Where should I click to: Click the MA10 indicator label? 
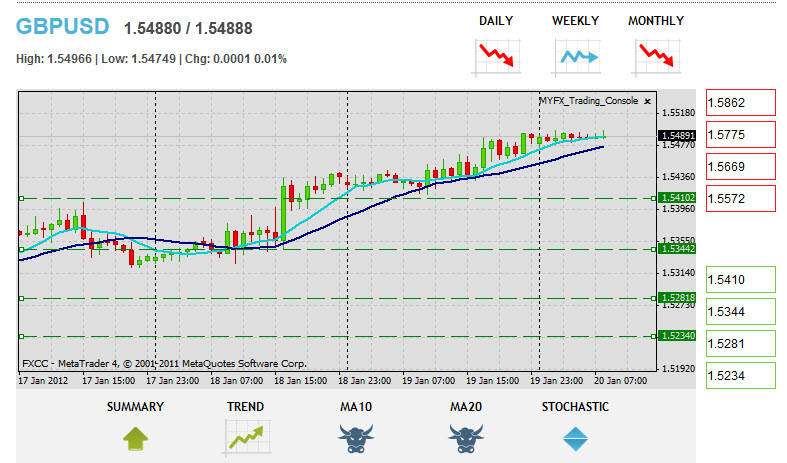pyautogui.click(x=356, y=407)
